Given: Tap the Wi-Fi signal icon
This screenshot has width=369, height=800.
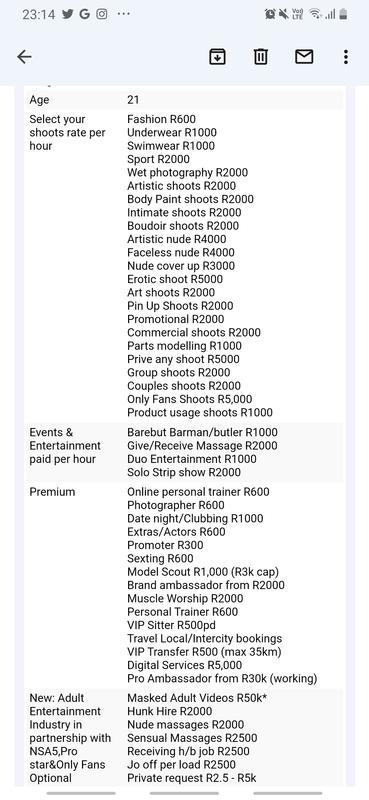Looking at the screenshot, I should coord(314,14).
